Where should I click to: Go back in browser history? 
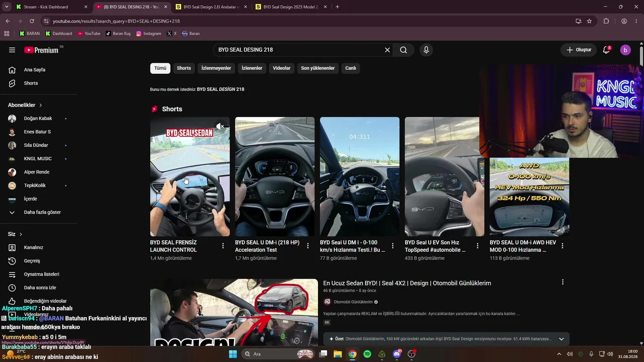coord(8,21)
